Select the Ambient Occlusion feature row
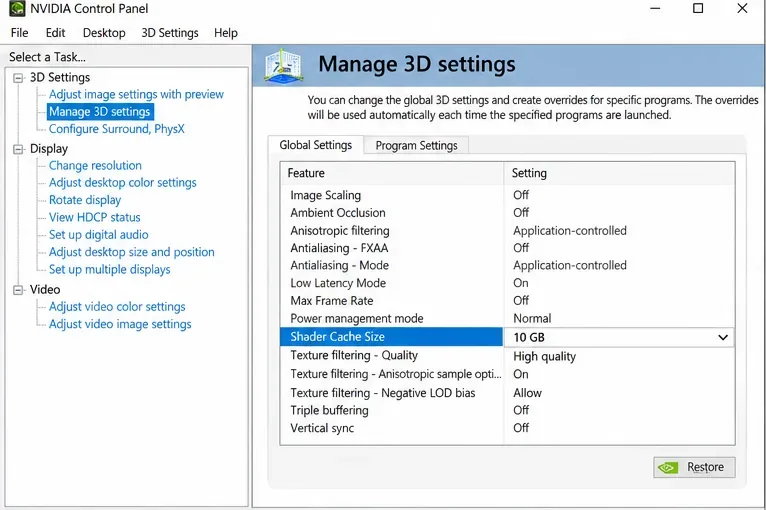 point(507,213)
